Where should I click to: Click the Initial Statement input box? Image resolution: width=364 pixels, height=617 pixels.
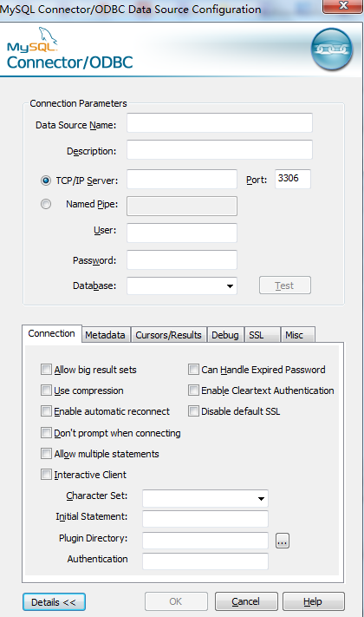[205, 519]
